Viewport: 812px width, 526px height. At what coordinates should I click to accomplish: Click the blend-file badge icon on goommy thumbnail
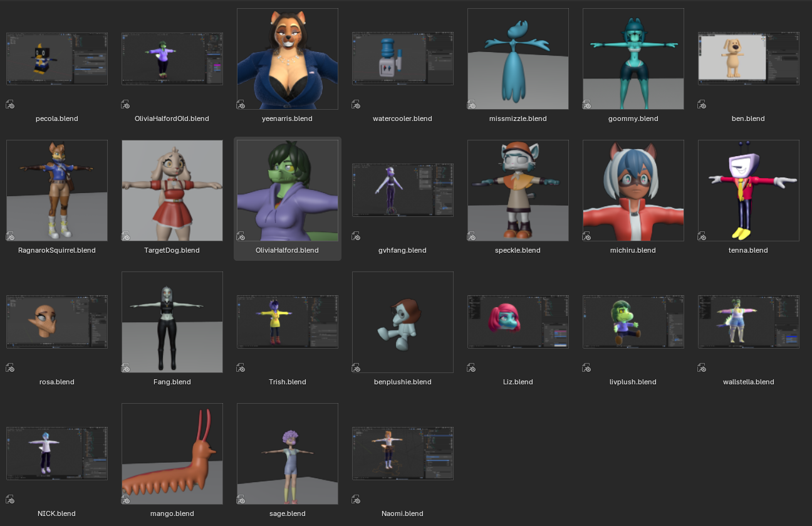[x=586, y=105]
